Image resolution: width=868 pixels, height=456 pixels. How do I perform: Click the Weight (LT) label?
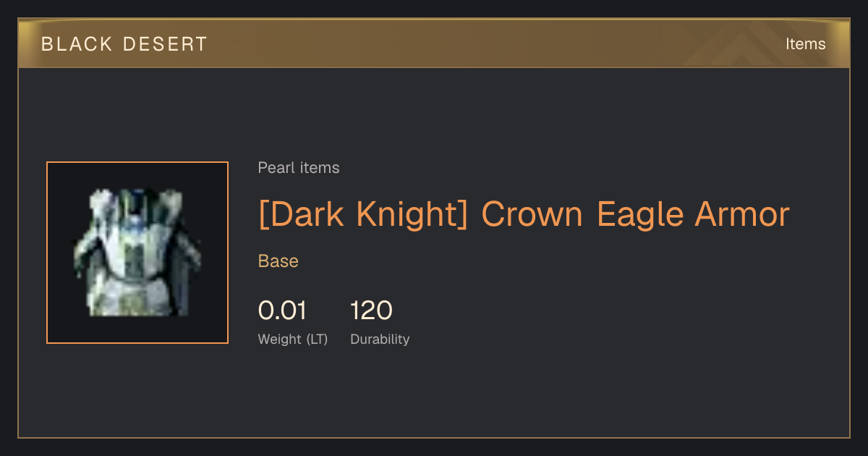293,339
